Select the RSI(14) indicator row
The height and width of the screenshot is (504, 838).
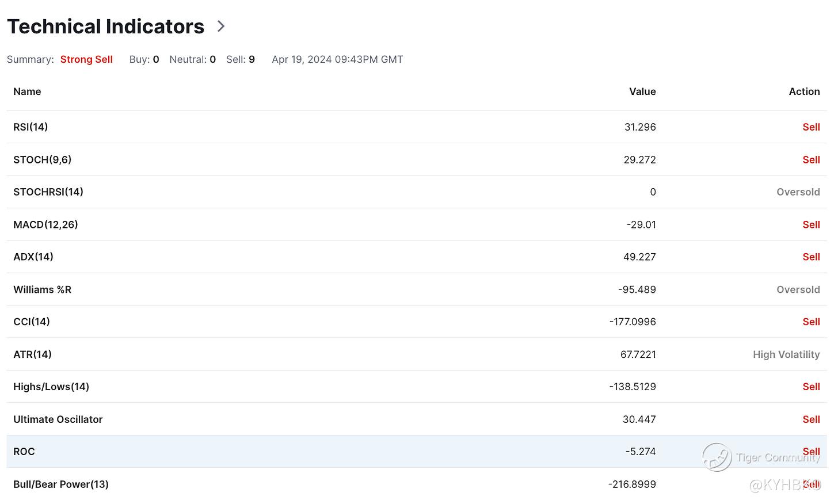pos(31,127)
